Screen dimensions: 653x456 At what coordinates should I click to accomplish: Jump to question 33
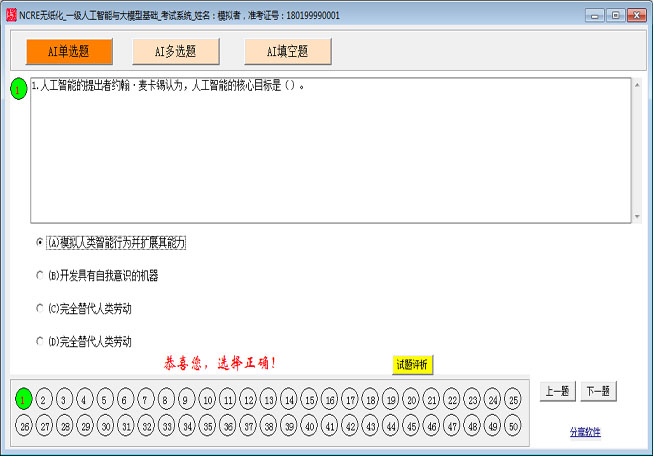166,426
